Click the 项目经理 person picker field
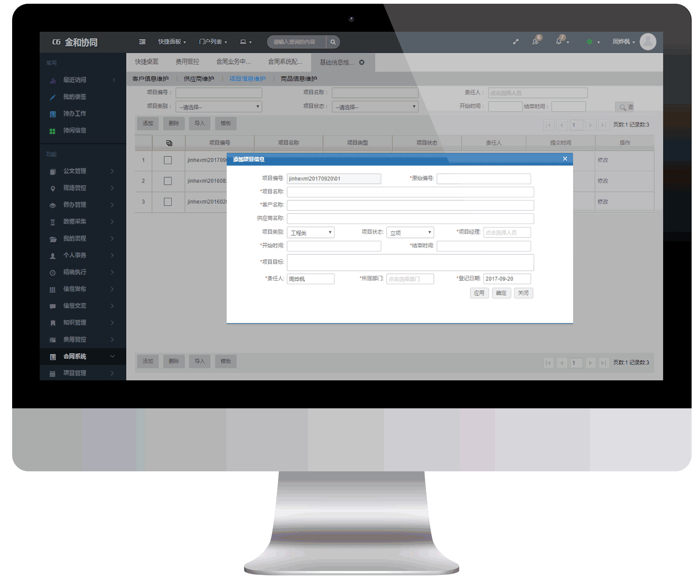Screen dimensions: 700x588 pyautogui.click(x=507, y=232)
